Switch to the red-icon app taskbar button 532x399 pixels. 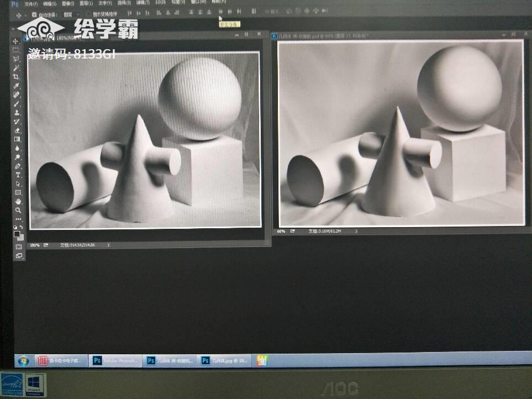pyautogui.click(x=61, y=361)
